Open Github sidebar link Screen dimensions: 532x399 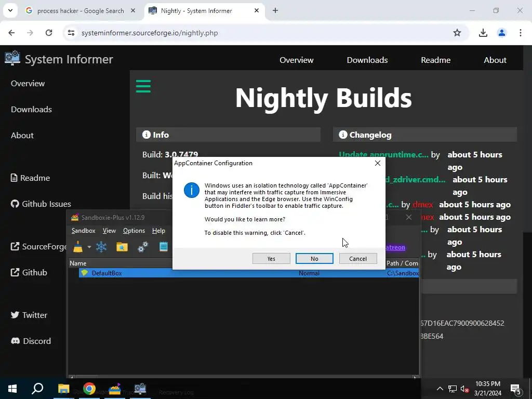tap(29, 272)
